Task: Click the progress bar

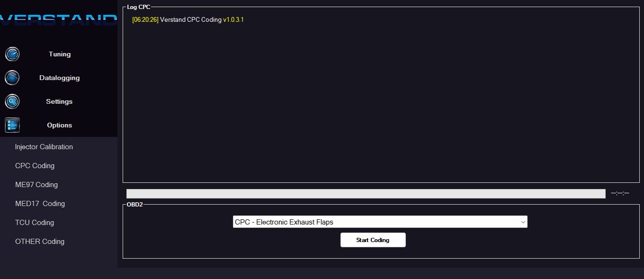Action: coord(365,193)
